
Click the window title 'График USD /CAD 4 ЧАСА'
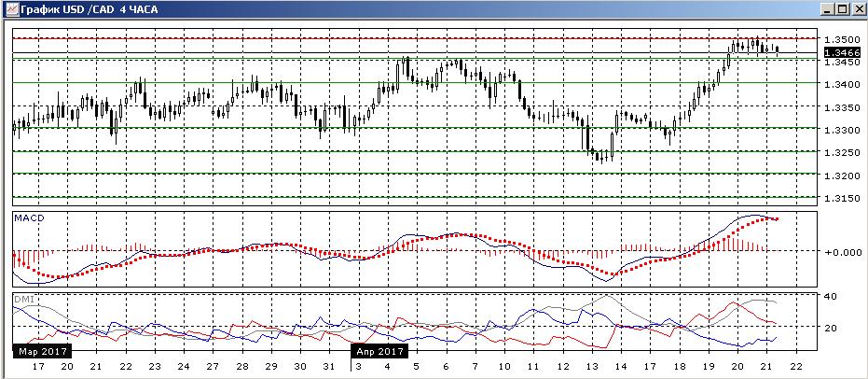coord(88,9)
